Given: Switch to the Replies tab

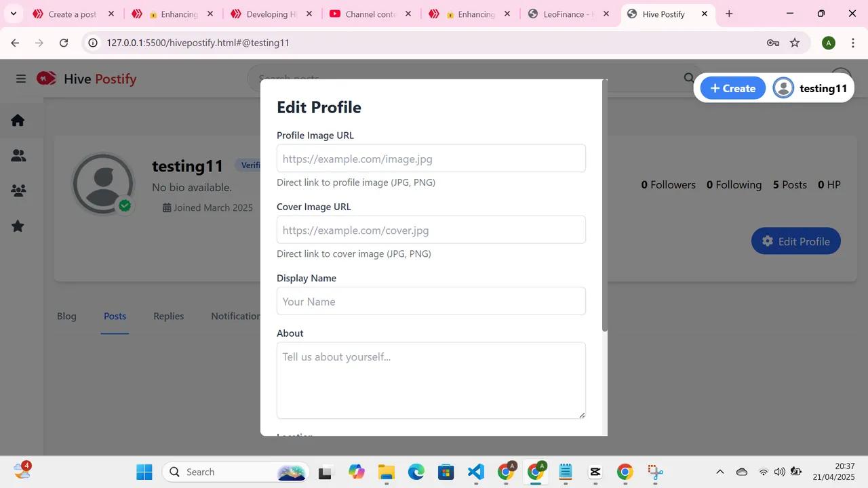Looking at the screenshot, I should pos(168,316).
